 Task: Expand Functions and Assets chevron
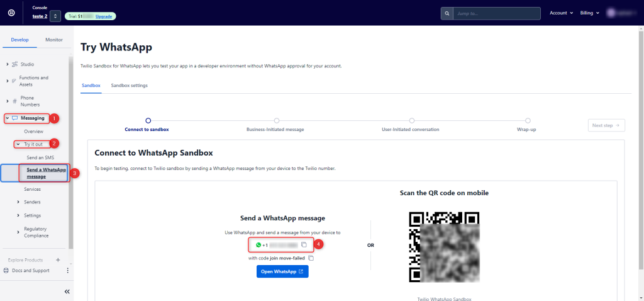pyautogui.click(x=8, y=81)
